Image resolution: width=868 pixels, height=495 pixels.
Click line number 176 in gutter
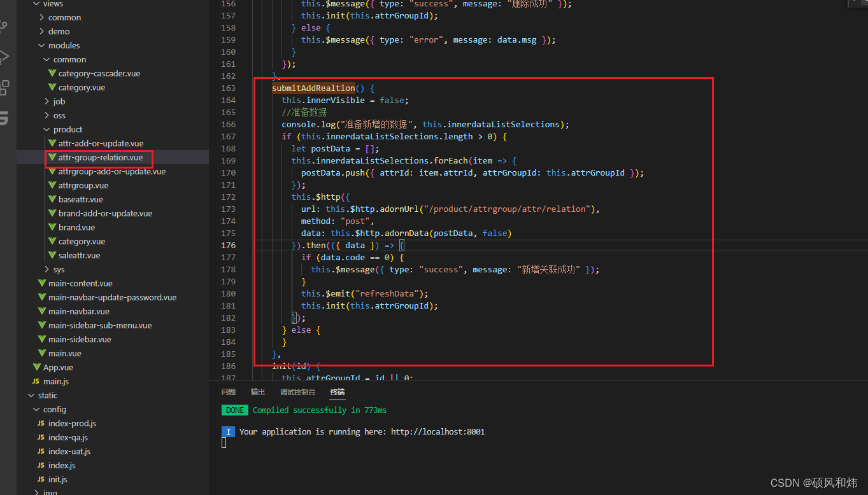[228, 246]
